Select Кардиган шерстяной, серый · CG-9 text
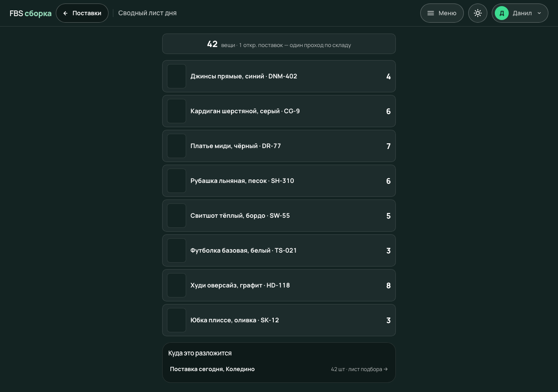Image resolution: width=558 pixels, height=392 pixels. (245, 111)
